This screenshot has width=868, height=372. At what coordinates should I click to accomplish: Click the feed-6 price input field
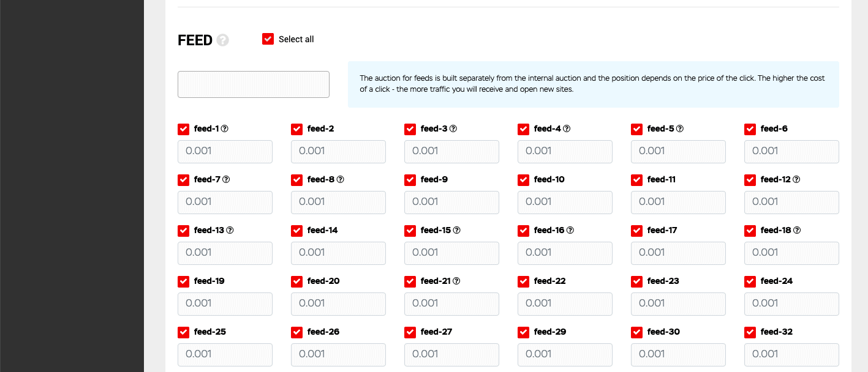point(791,152)
